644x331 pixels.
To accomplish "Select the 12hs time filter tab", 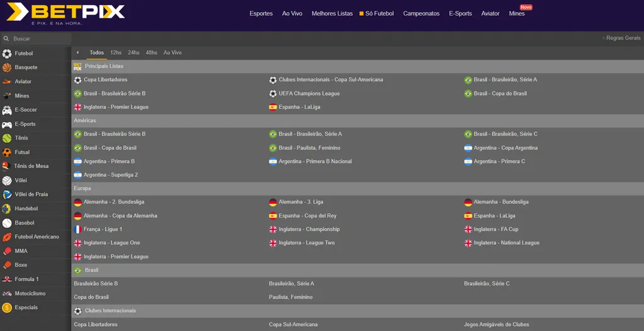I will click(116, 53).
